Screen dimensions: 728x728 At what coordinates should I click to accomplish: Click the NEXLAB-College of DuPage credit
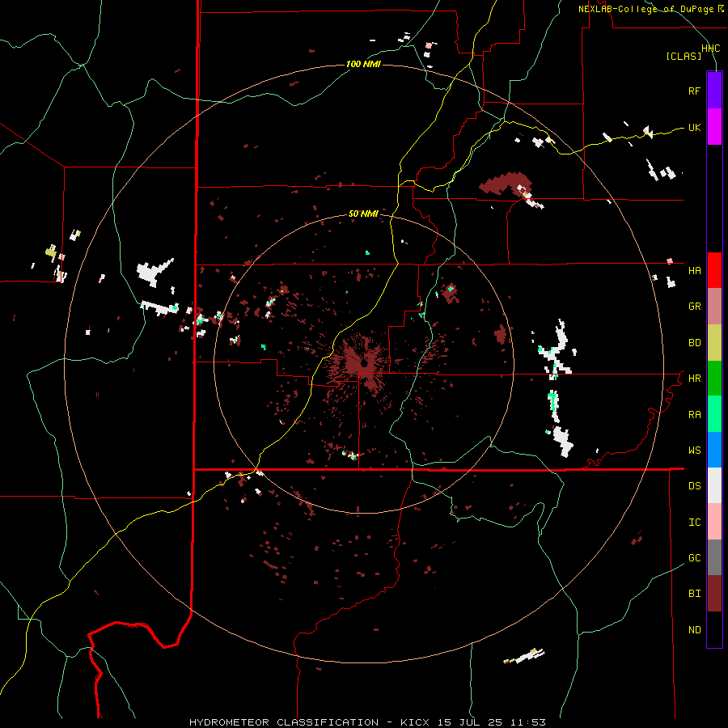point(651,9)
